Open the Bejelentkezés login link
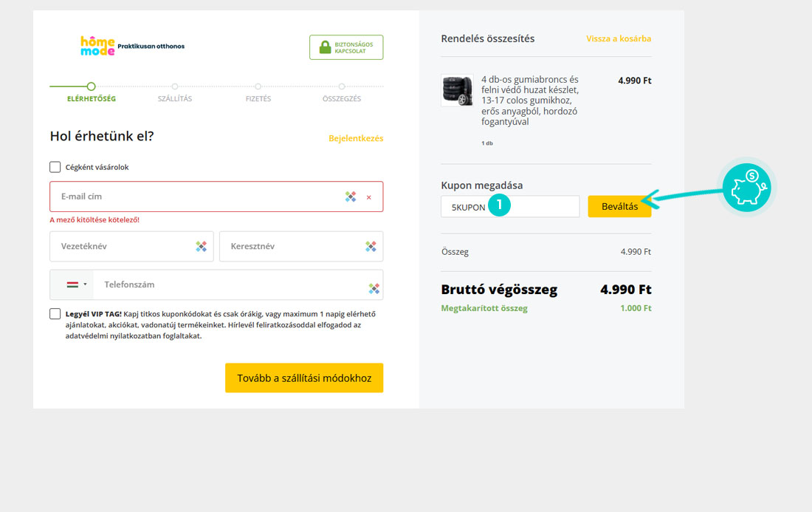 (x=356, y=138)
